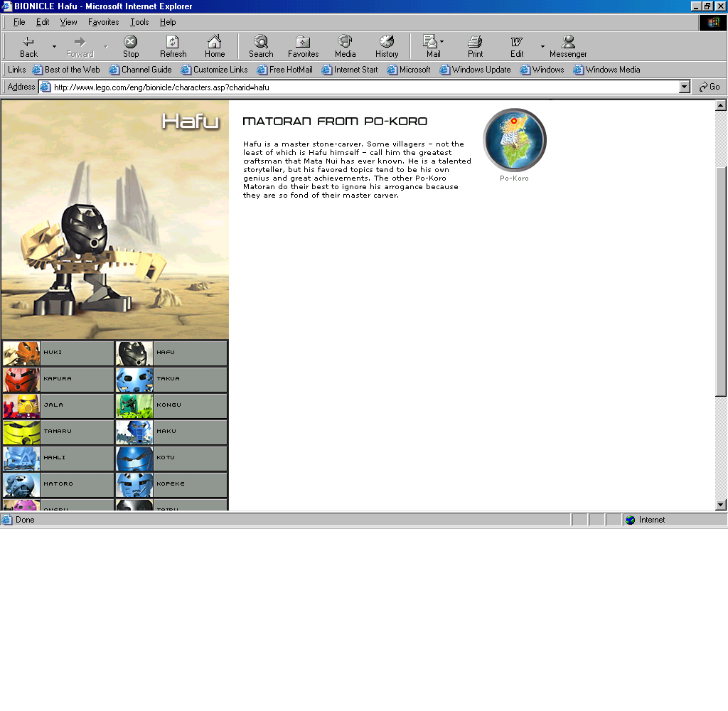The image size is (728, 711).
Task: Go to Home via the toolbar
Action: pyautogui.click(x=215, y=46)
